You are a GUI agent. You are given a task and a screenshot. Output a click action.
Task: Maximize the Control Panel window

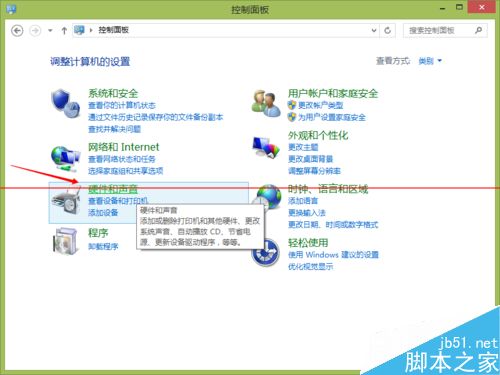[x=459, y=7]
